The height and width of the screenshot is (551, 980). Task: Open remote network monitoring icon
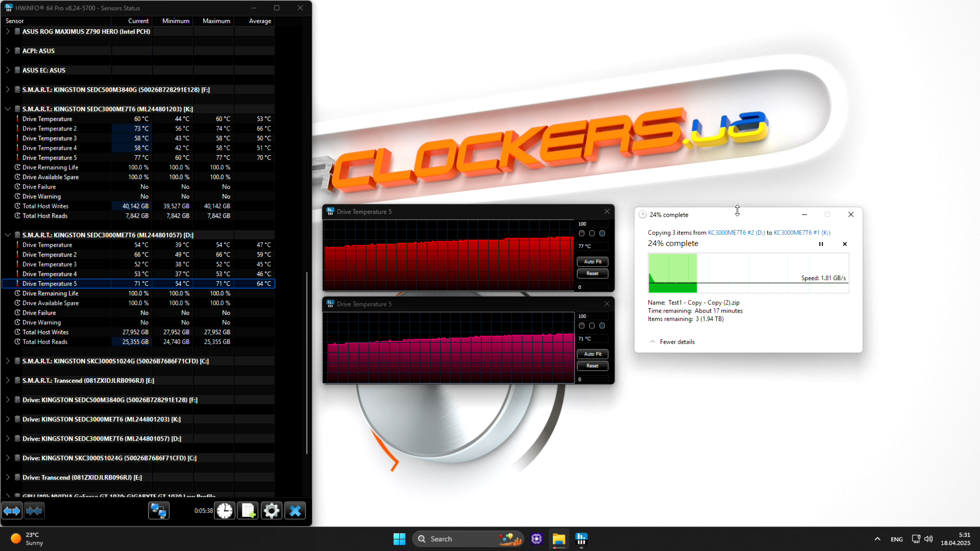(159, 511)
